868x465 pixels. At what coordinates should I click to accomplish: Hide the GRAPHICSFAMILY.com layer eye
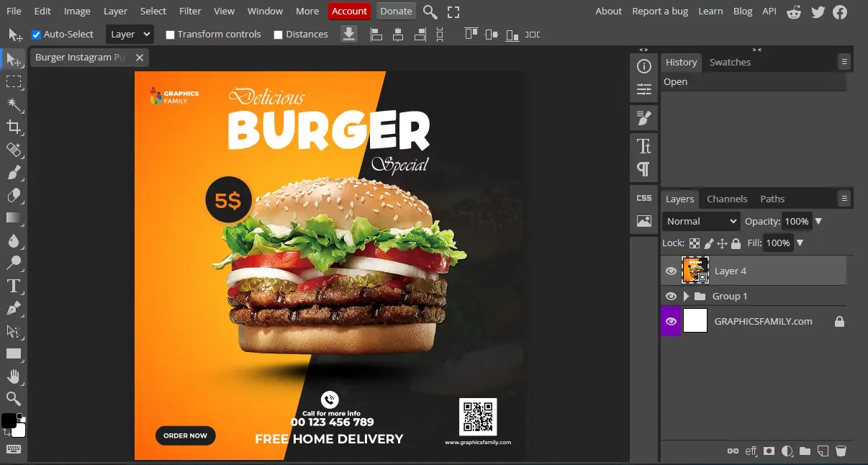(671, 321)
